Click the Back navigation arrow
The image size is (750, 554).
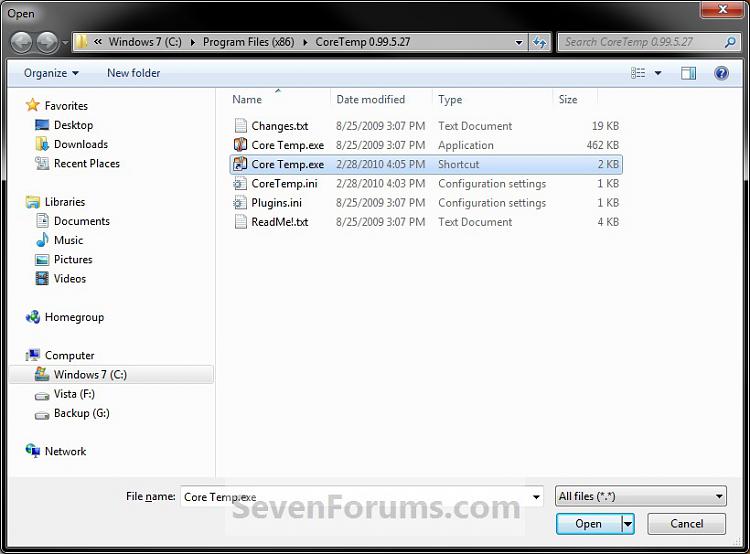(x=22, y=43)
